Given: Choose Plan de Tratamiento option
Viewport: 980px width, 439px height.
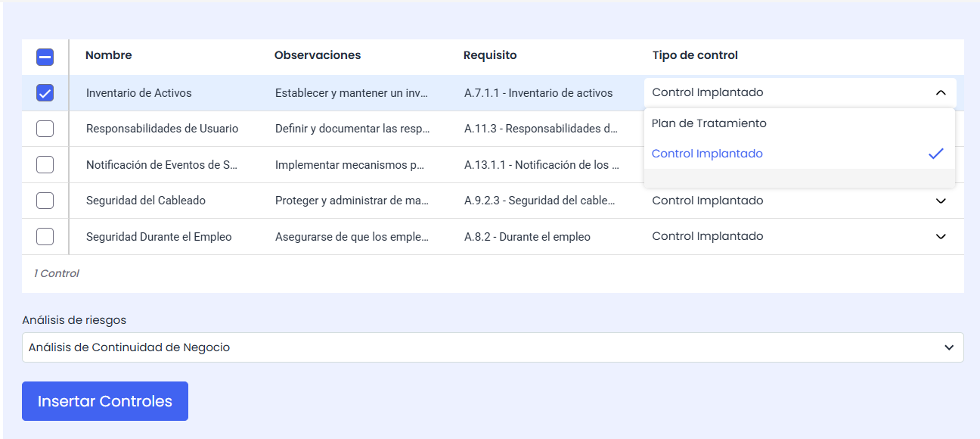Looking at the screenshot, I should (709, 123).
